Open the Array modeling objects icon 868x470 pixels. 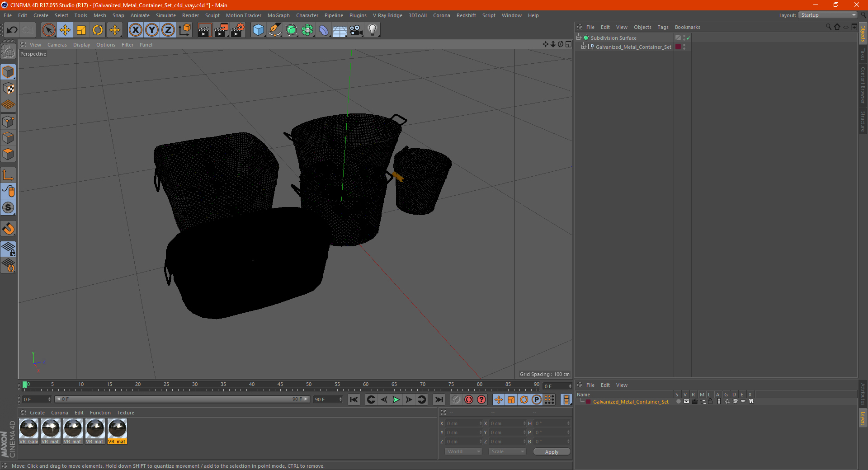click(307, 30)
